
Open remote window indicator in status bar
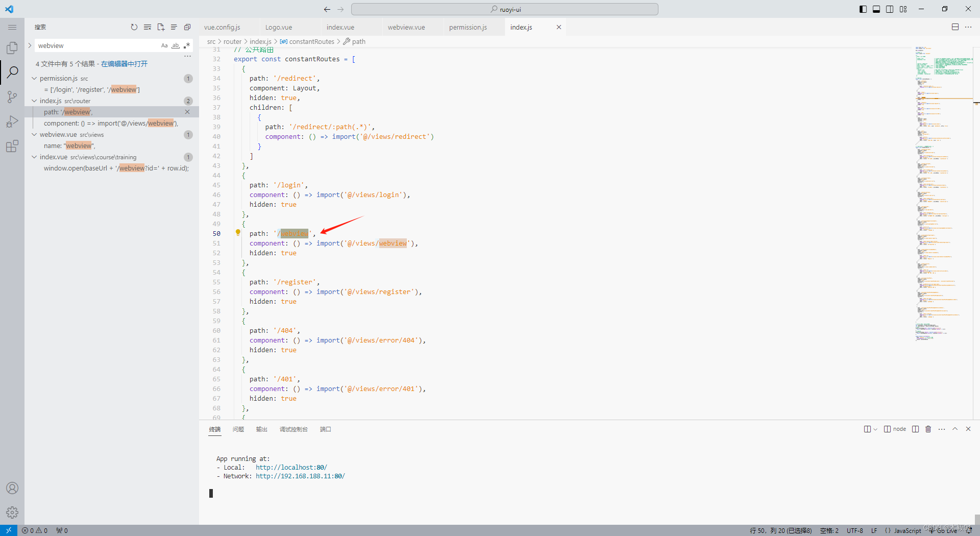[x=9, y=530]
